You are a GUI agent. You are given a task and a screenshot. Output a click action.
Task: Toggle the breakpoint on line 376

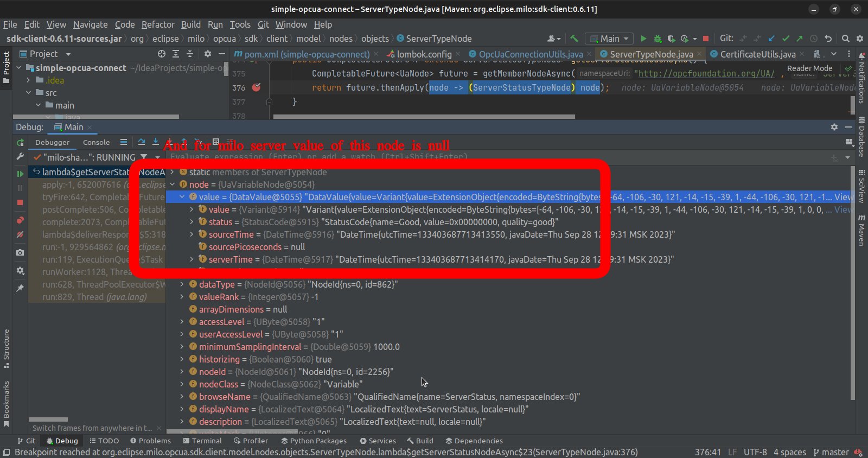(x=256, y=87)
